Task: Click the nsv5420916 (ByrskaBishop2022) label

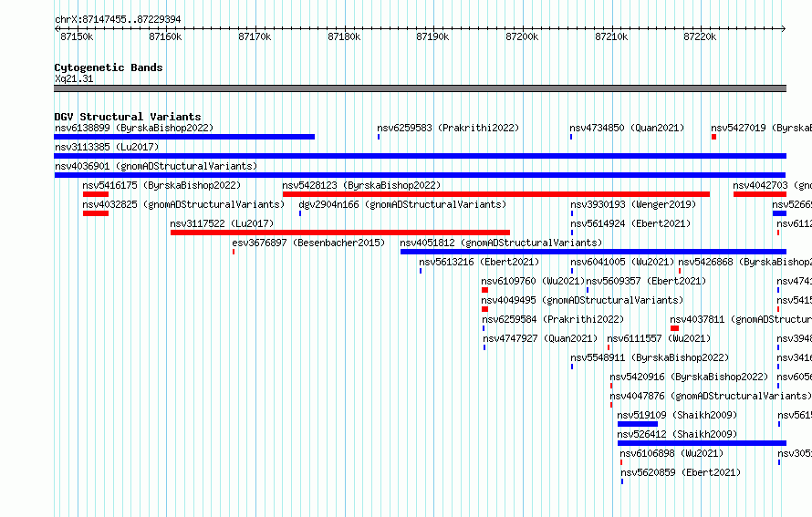Action: (x=689, y=377)
